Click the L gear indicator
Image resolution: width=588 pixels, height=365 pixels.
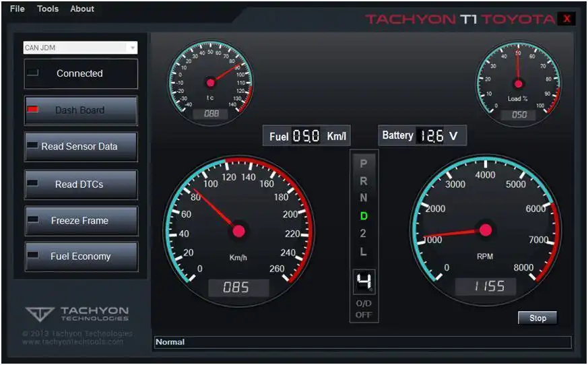click(x=363, y=251)
